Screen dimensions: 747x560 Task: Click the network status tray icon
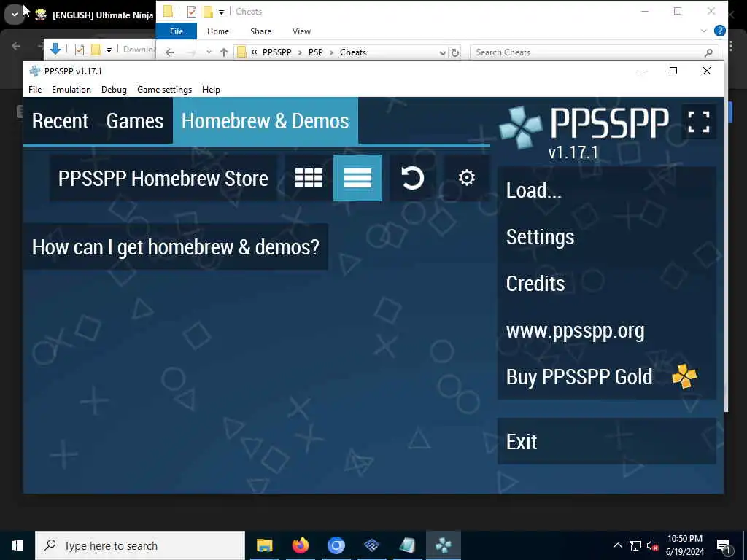[635, 545]
